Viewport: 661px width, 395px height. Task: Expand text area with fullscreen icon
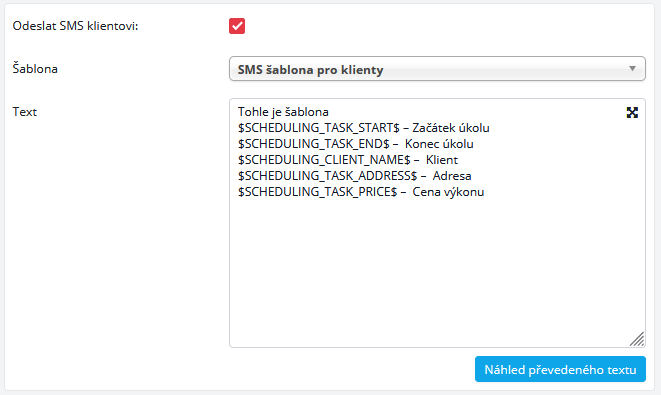click(632, 113)
